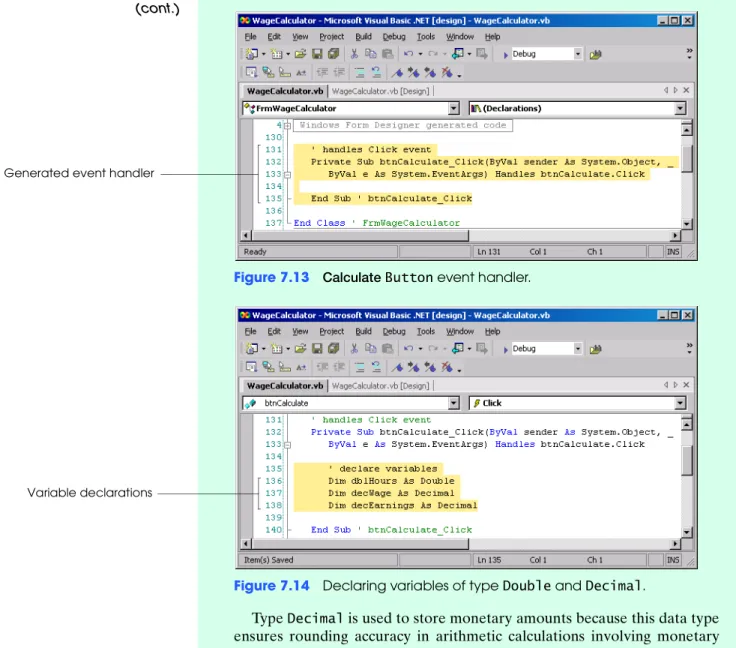Switch to WageCalculator.vb [Design] tab, Figure 7.13 window
The width and height of the screenshot is (736, 648).
380,91
